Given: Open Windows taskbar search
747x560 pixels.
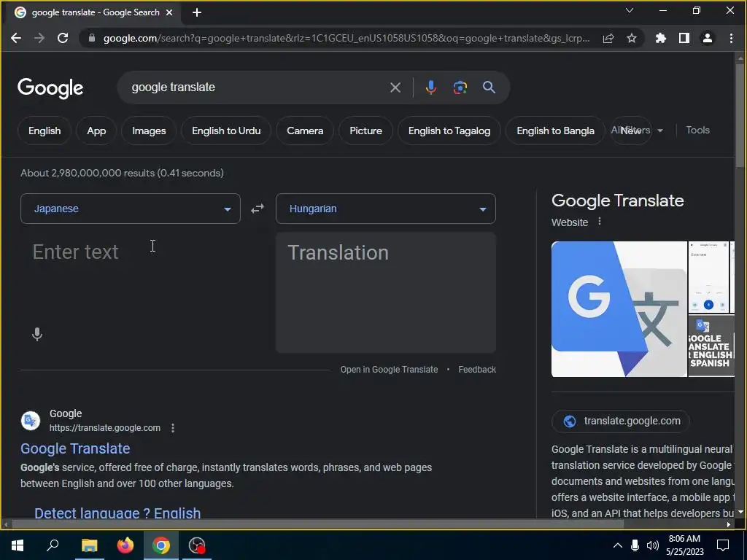Looking at the screenshot, I should pyautogui.click(x=53, y=545).
